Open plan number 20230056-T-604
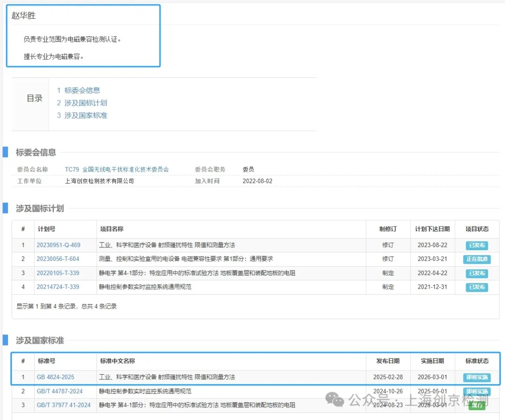Screen dimensions: 505x420 [58, 259]
